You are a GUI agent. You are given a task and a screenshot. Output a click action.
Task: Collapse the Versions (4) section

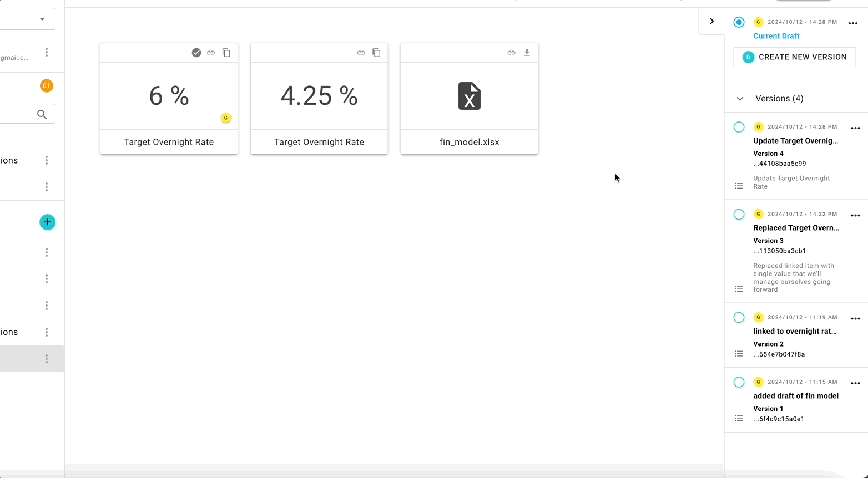click(x=740, y=99)
